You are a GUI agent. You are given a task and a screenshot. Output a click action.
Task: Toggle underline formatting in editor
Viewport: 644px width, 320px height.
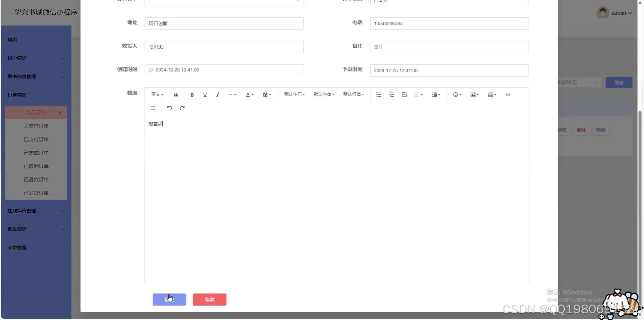pyautogui.click(x=205, y=95)
